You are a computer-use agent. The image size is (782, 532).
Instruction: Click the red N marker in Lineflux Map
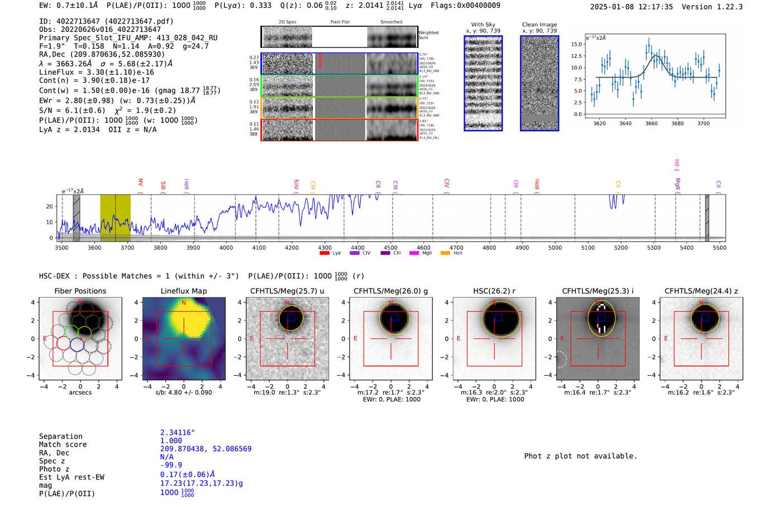pos(184,303)
